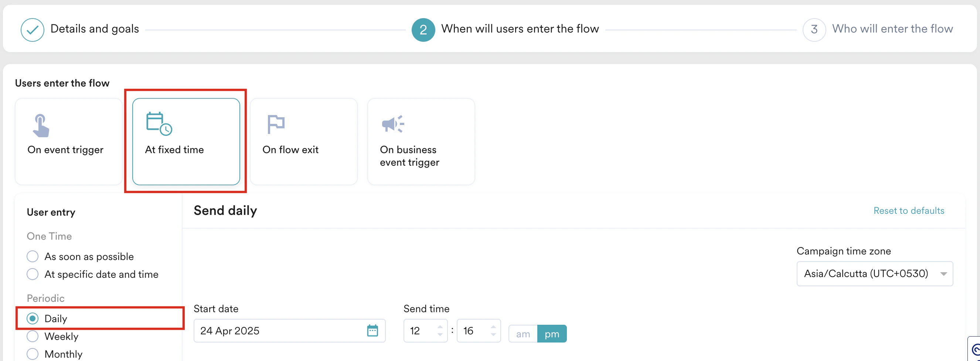Decrease the send time minutes using the stepper

pos(493,335)
